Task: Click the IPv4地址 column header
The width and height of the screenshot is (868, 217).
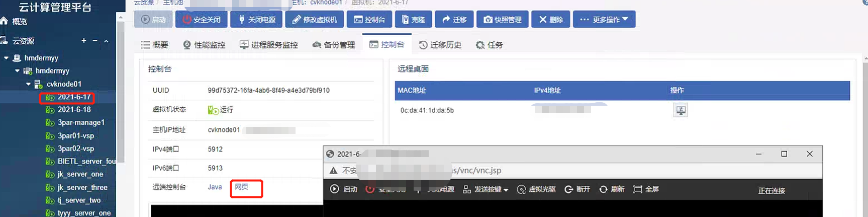Action: coord(547,90)
